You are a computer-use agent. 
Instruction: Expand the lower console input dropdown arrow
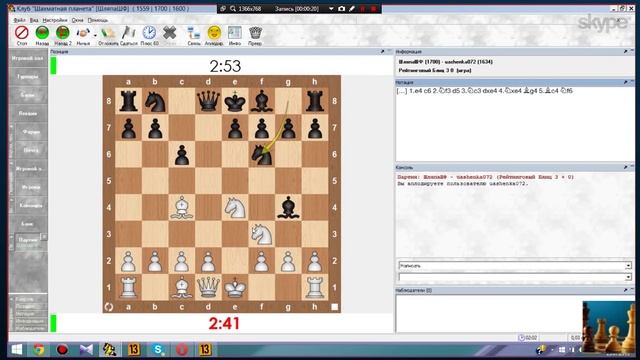[x=628, y=277]
